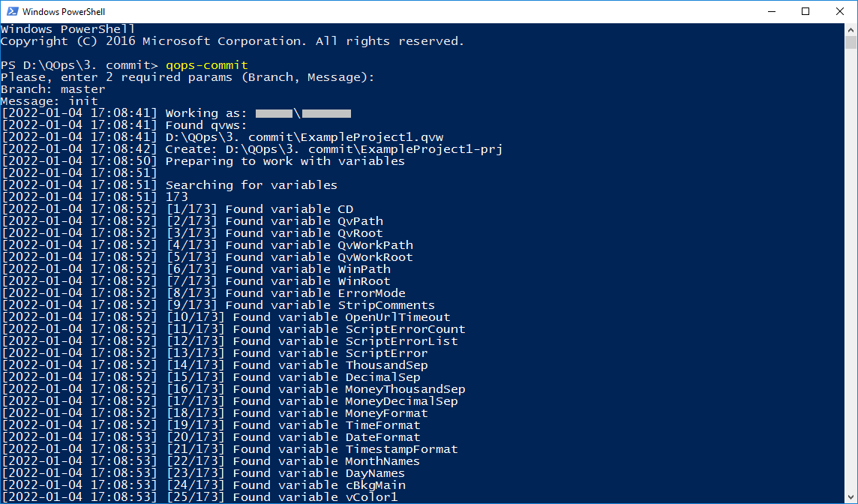The width and height of the screenshot is (858, 504).
Task: Click the PowerShell icon in the title bar
Action: click(x=12, y=11)
